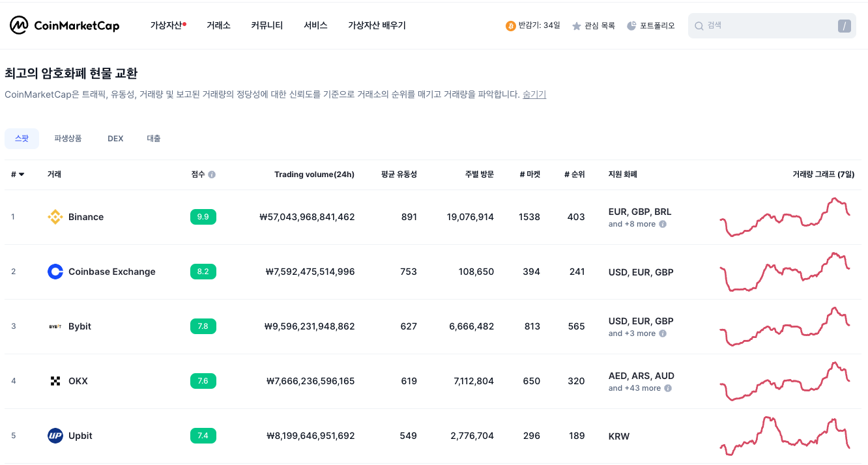Click the Bitcoin halving icon
The height and width of the screenshot is (465, 868).
click(511, 26)
